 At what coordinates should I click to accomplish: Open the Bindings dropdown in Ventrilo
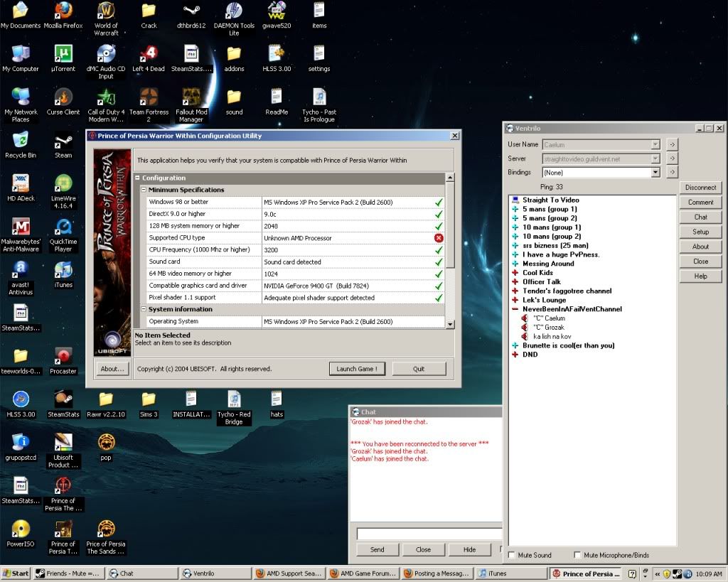coord(655,173)
